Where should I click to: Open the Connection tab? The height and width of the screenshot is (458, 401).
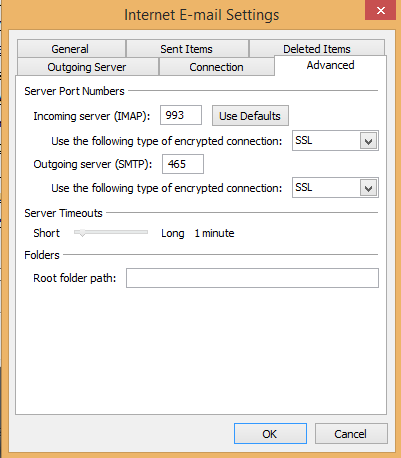(217, 67)
